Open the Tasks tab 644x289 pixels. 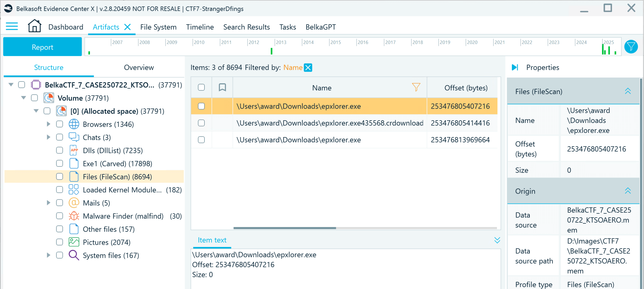point(288,27)
